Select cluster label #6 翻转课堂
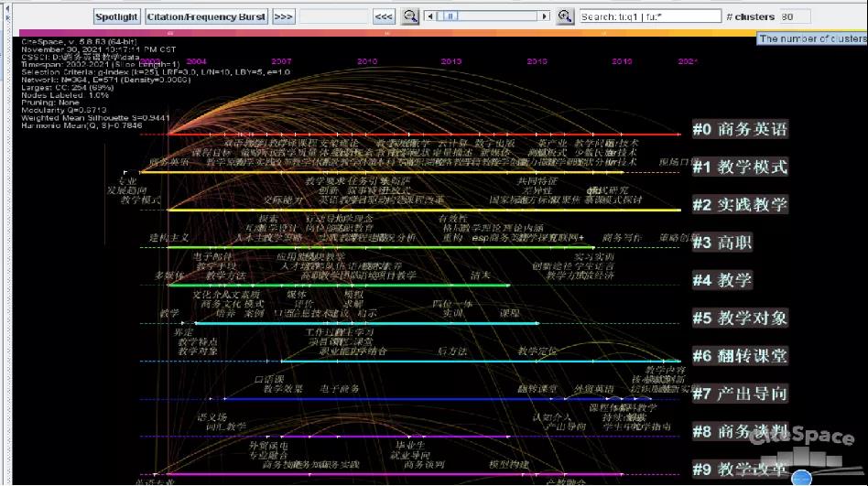The image size is (868, 486). point(739,356)
